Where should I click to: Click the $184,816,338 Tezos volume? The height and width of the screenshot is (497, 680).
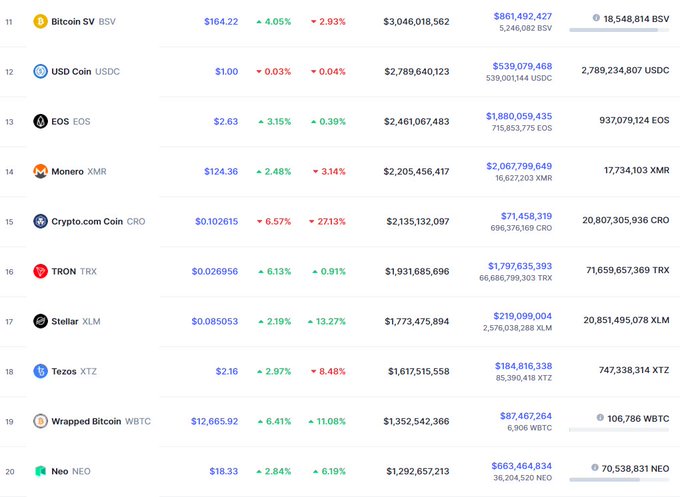(x=523, y=366)
